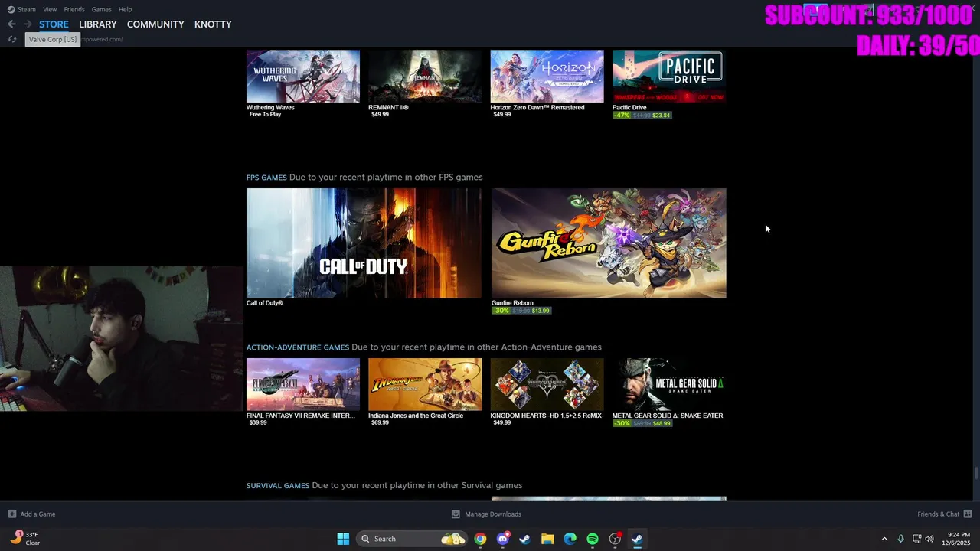
Task: Open Friends & Chat label
Action: (x=938, y=514)
